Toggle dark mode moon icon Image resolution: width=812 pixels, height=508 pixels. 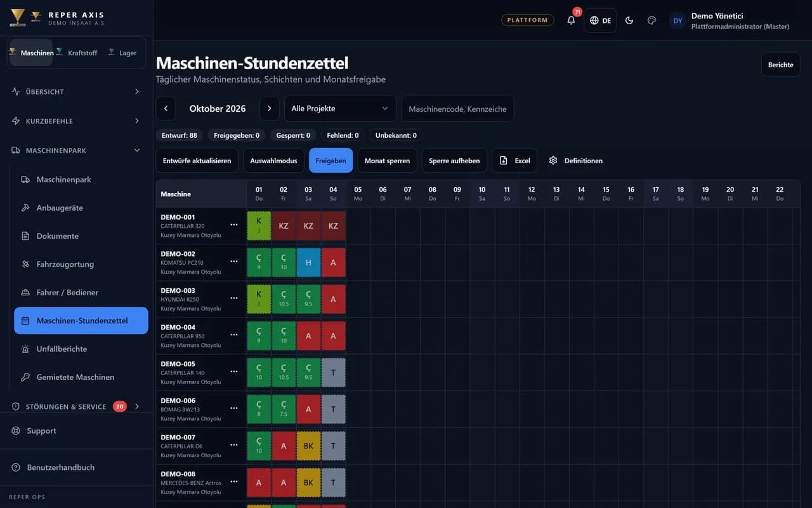(629, 20)
